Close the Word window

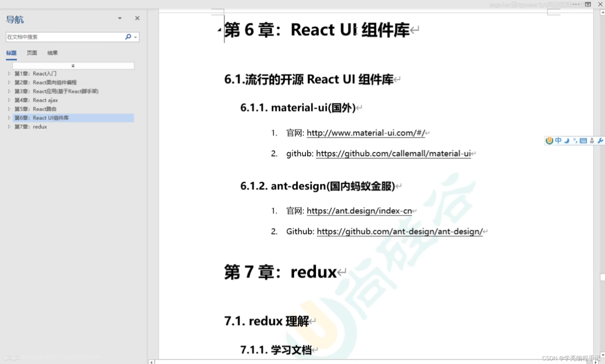click(600, 4)
